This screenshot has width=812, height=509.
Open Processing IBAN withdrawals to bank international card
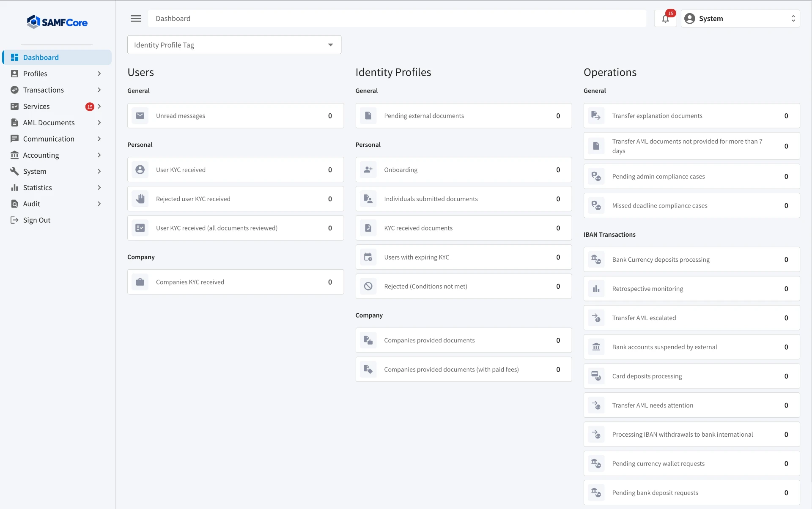pyautogui.click(x=691, y=435)
